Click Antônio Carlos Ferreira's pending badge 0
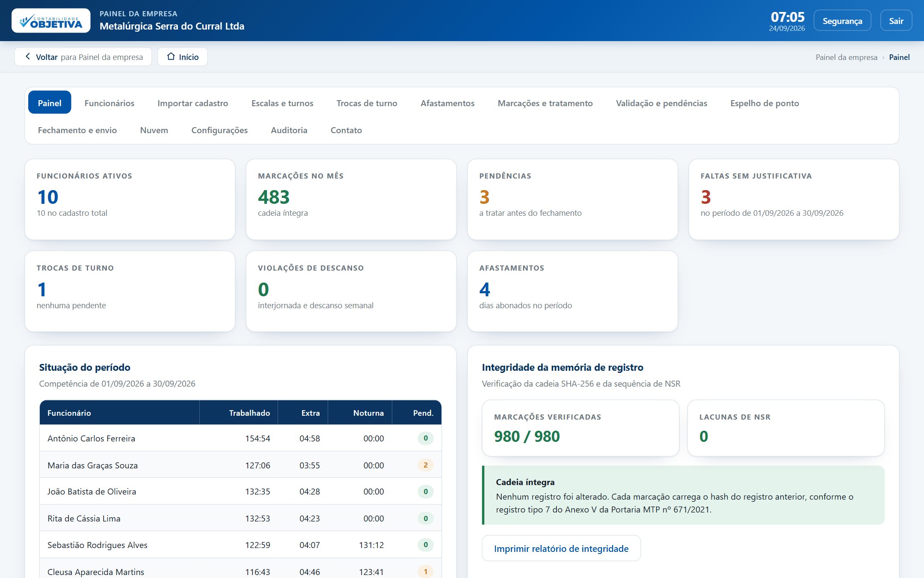The image size is (924, 578). coord(425,438)
